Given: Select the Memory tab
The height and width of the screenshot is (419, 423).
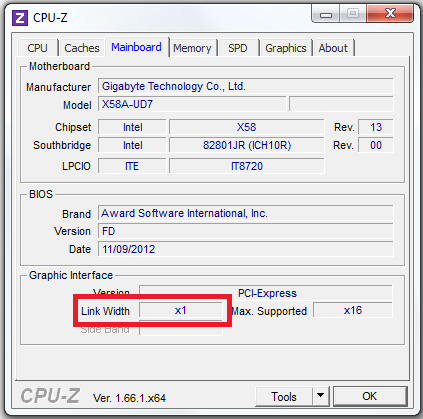Looking at the screenshot, I should pos(192,48).
